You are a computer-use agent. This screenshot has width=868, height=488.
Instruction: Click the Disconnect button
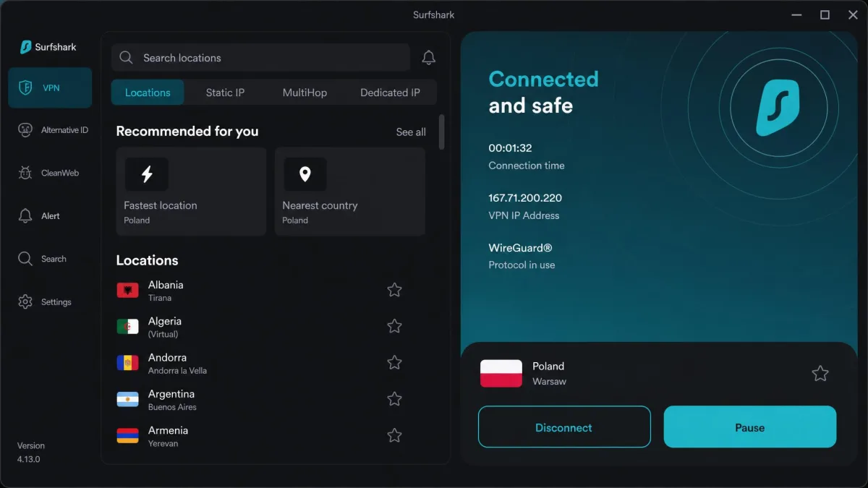[564, 427]
